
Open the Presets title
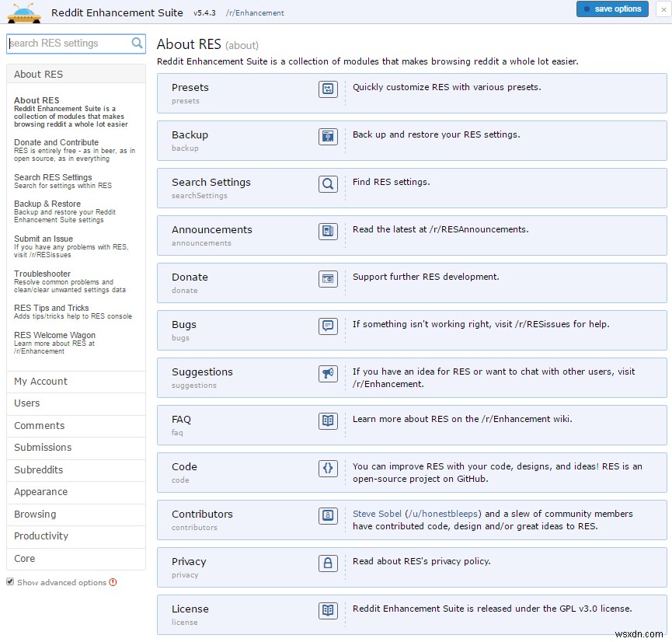tap(190, 88)
